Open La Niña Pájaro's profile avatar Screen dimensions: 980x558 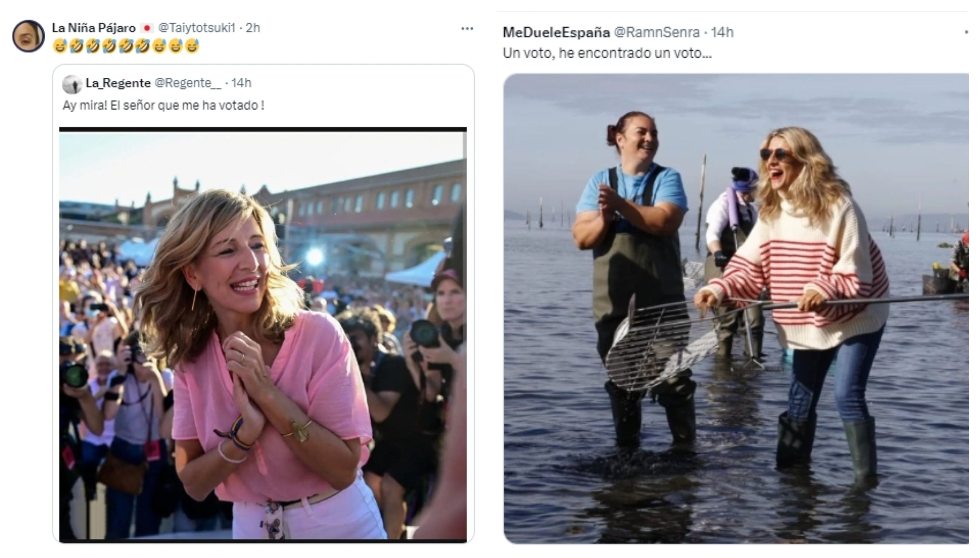(x=29, y=36)
